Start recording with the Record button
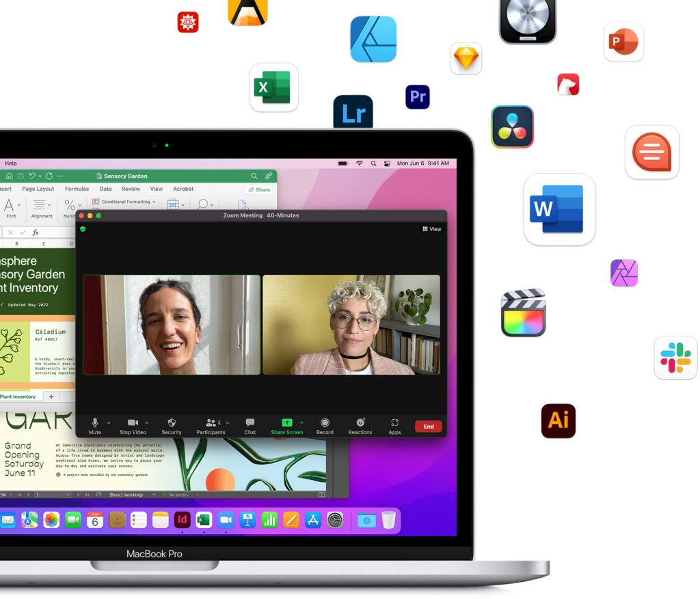700x599 pixels. (x=325, y=426)
